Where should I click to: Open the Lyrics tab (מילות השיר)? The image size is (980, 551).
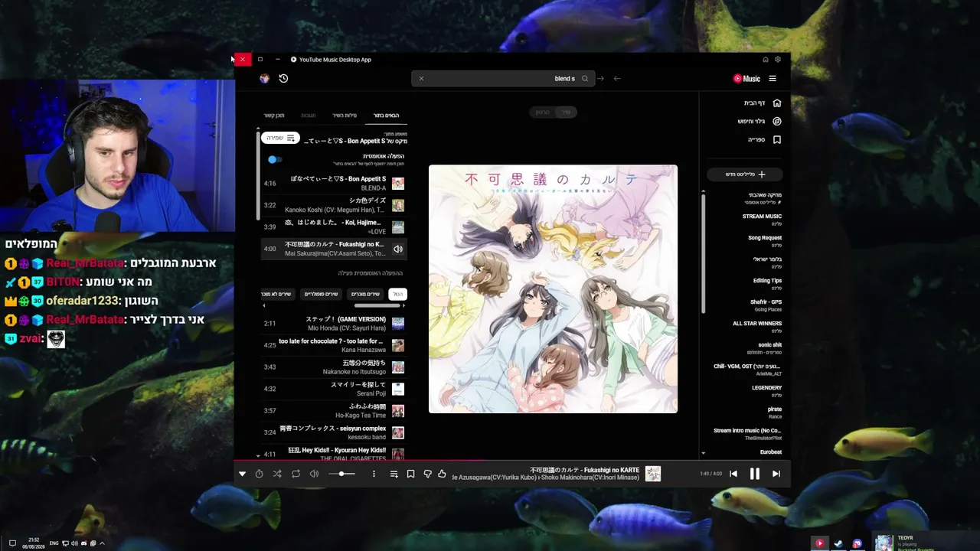click(x=345, y=115)
